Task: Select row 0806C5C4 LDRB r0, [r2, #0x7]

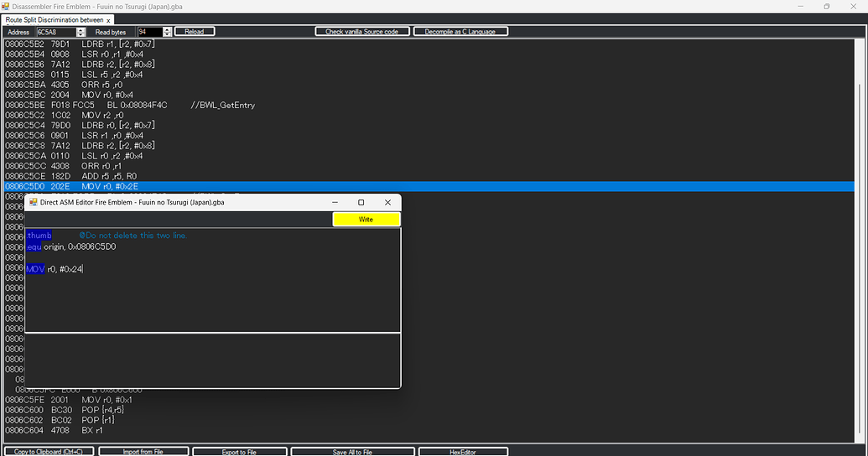Action: 429,126
